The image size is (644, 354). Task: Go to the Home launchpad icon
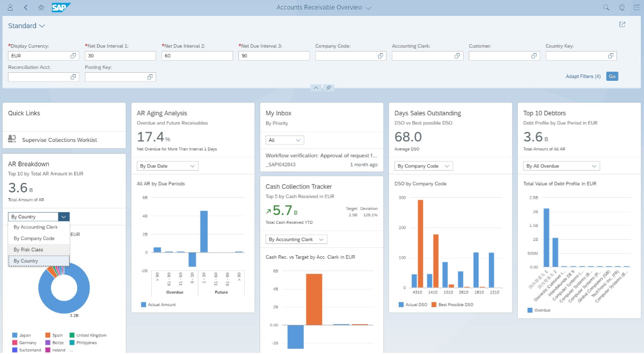coord(41,7)
